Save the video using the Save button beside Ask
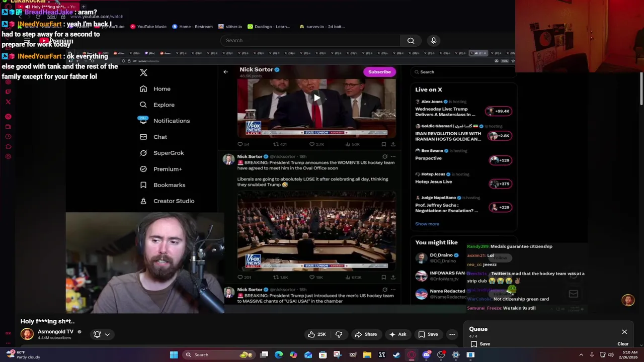The width and height of the screenshot is (644, 362). 428,334
